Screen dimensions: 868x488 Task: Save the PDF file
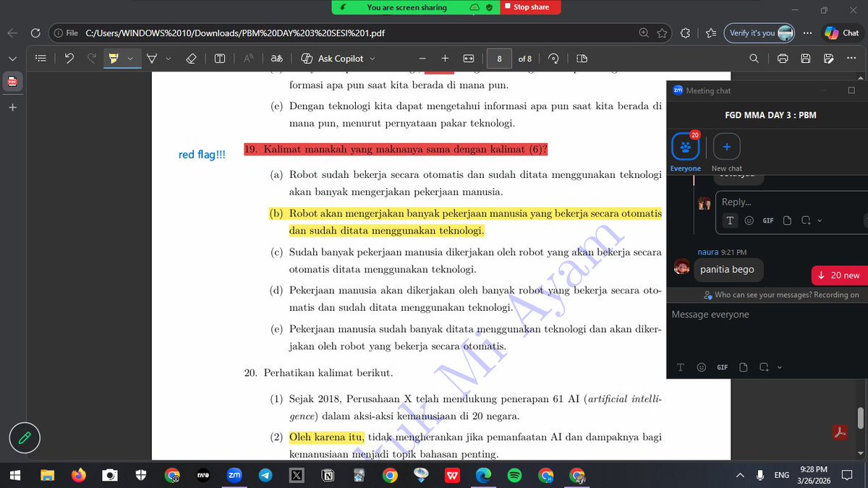click(x=805, y=59)
